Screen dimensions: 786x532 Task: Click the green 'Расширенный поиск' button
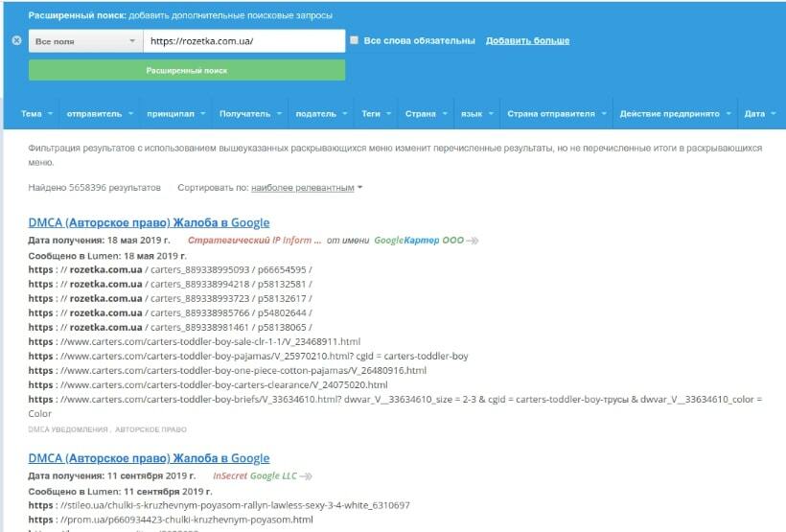(x=187, y=71)
